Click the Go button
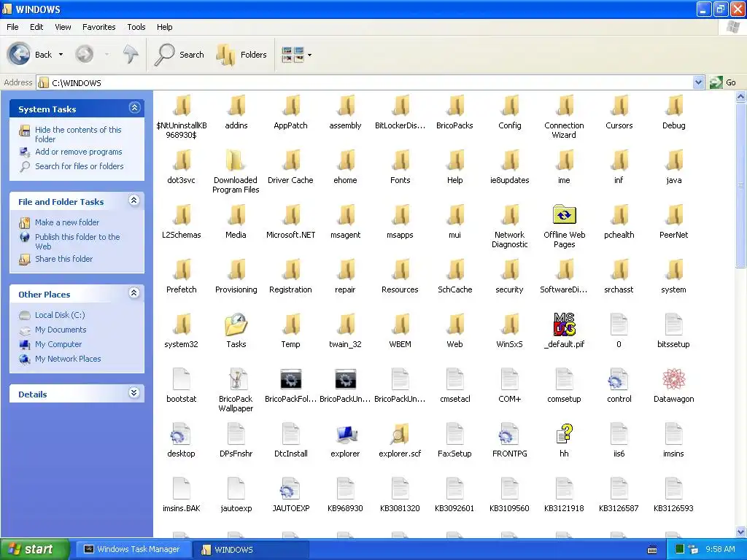747x560 pixels. (724, 82)
